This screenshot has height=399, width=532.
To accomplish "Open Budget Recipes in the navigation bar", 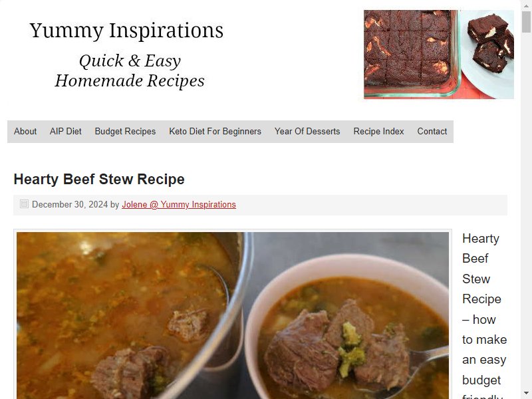I will click(x=125, y=131).
